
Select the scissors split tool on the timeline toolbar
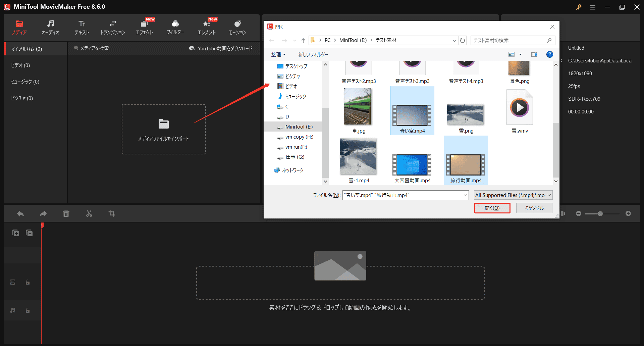pos(89,213)
